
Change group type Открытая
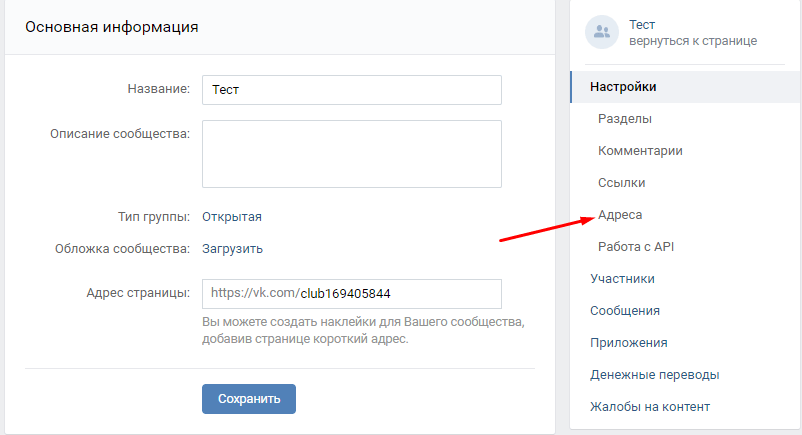[x=232, y=217]
